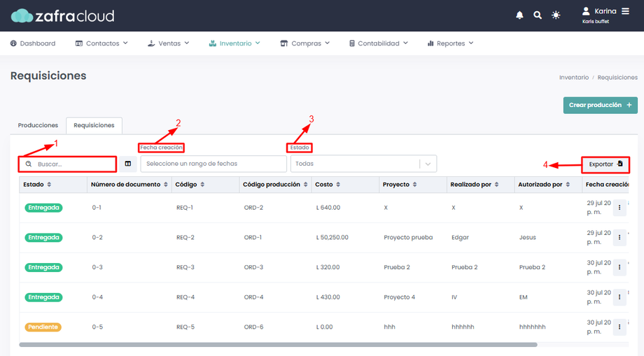Sort by Estado column header
Image resolution: width=644 pixels, height=356 pixels.
pos(37,185)
